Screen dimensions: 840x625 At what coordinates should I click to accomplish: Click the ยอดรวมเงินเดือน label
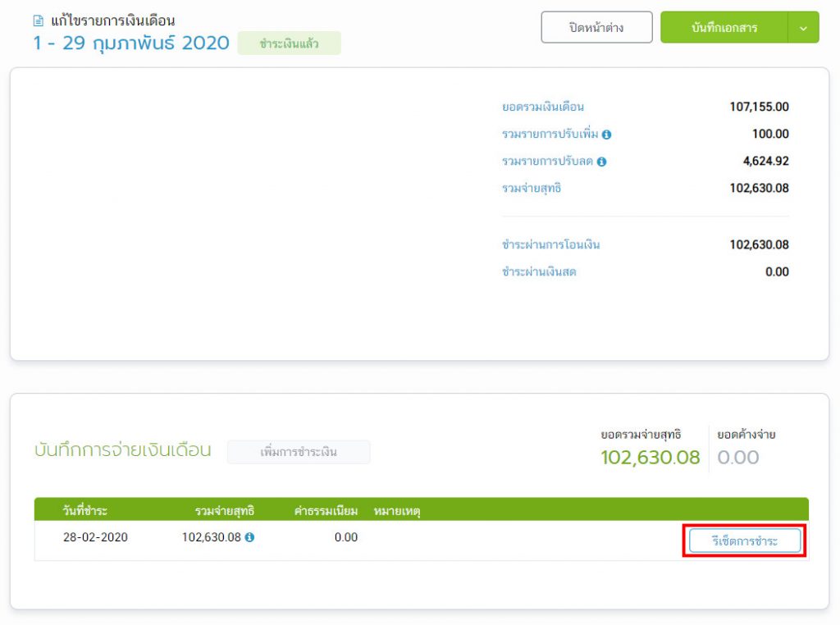click(542, 107)
